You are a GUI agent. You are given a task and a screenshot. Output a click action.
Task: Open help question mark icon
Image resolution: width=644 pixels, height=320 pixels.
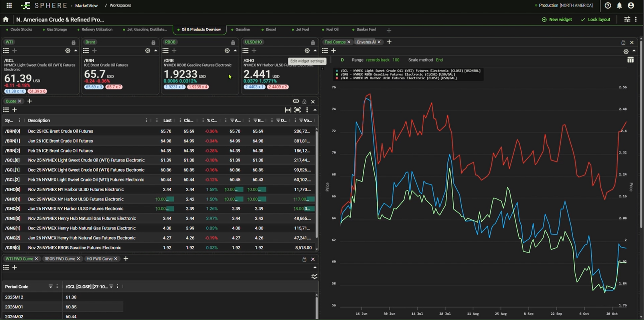[608, 5]
